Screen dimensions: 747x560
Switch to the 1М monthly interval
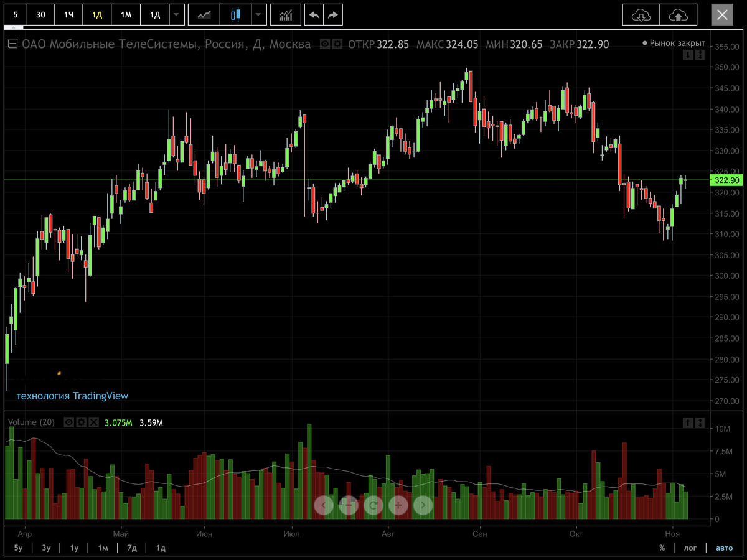click(126, 15)
